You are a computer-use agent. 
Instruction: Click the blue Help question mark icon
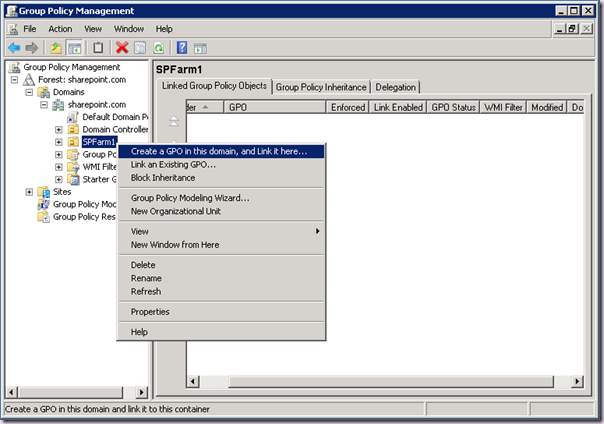pyautogui.click(x=182, y=48)
